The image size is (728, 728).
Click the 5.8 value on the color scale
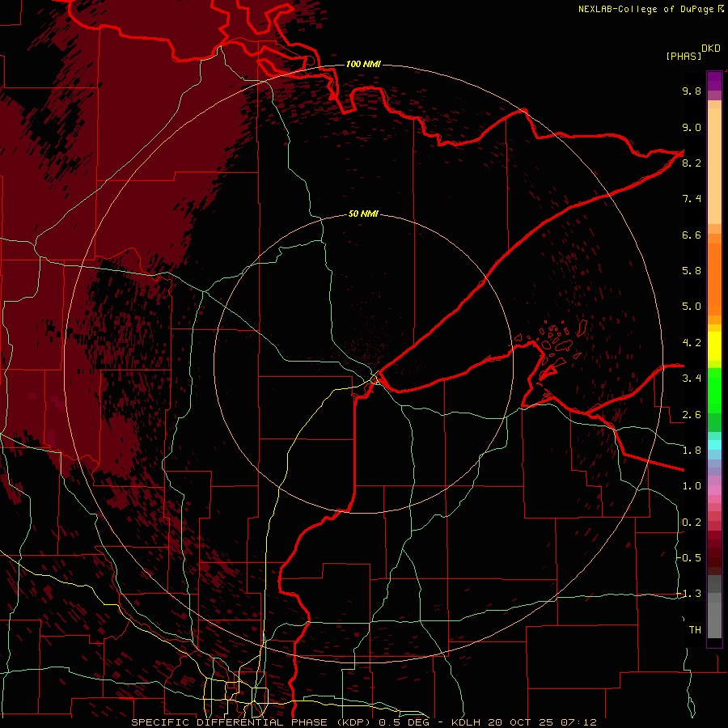click(692, 271)
